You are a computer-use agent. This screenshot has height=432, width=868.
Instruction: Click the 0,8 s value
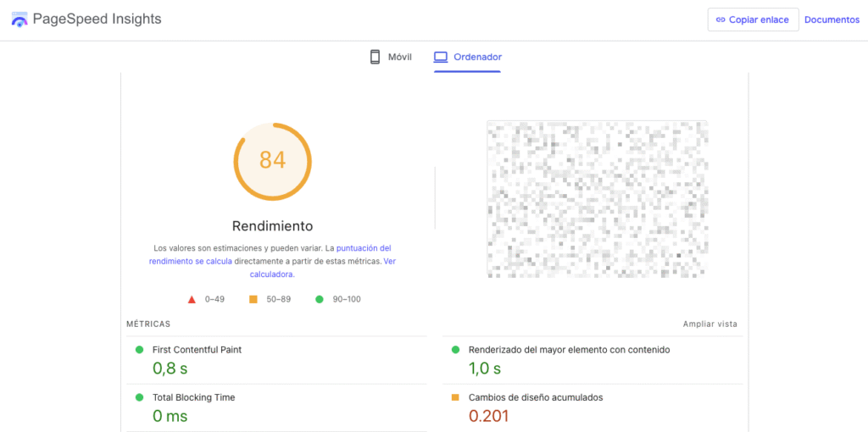(170, 368)
